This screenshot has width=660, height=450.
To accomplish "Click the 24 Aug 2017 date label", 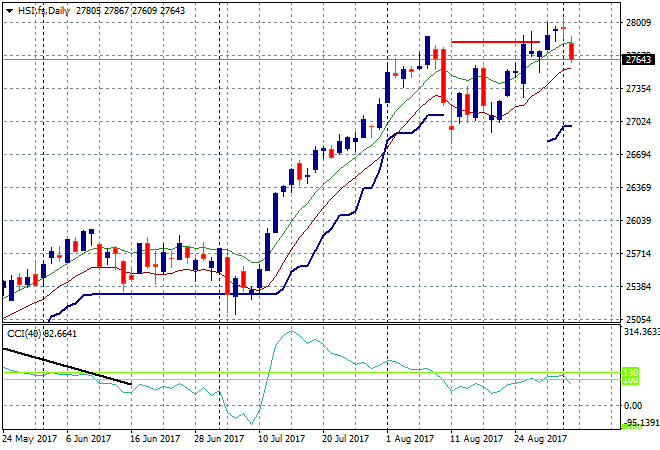I will tap(542, 438).
